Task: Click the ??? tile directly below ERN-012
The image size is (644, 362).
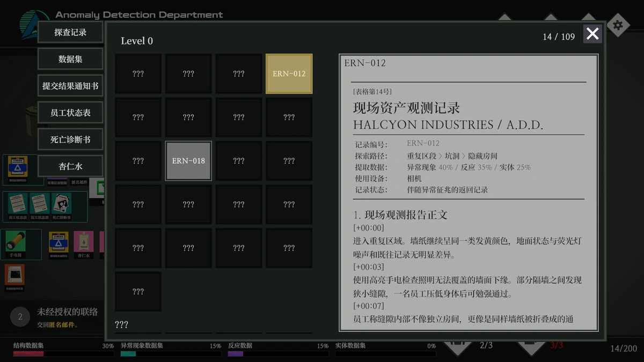Action: [289, 117]
